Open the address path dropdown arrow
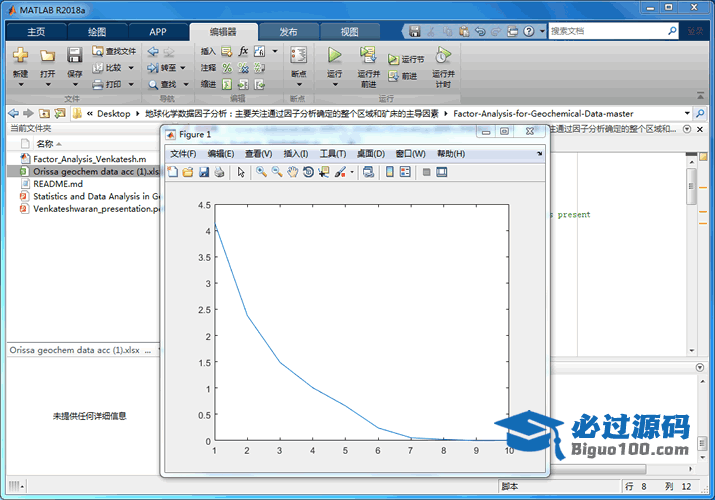715x500 pixels. tap(687, 113)
